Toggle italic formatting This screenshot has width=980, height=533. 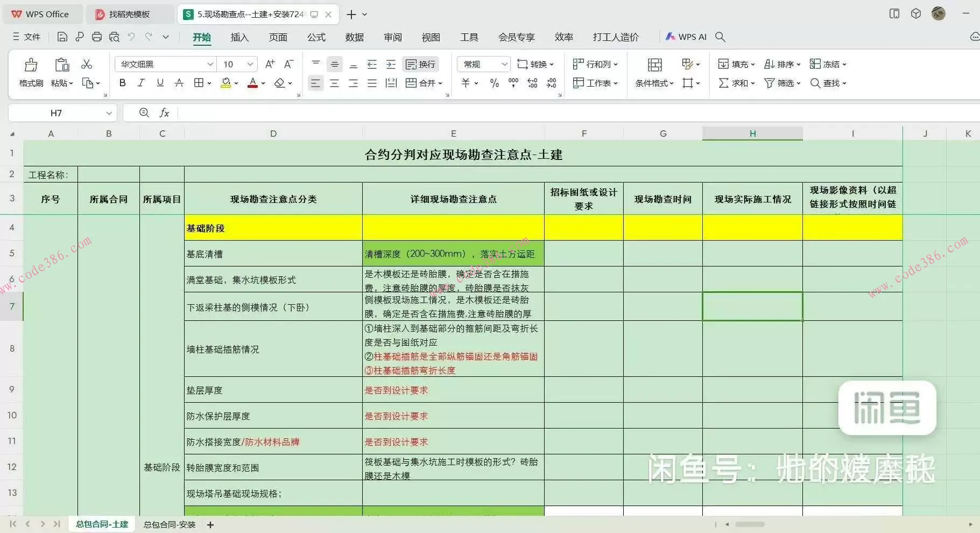point(141,82)
